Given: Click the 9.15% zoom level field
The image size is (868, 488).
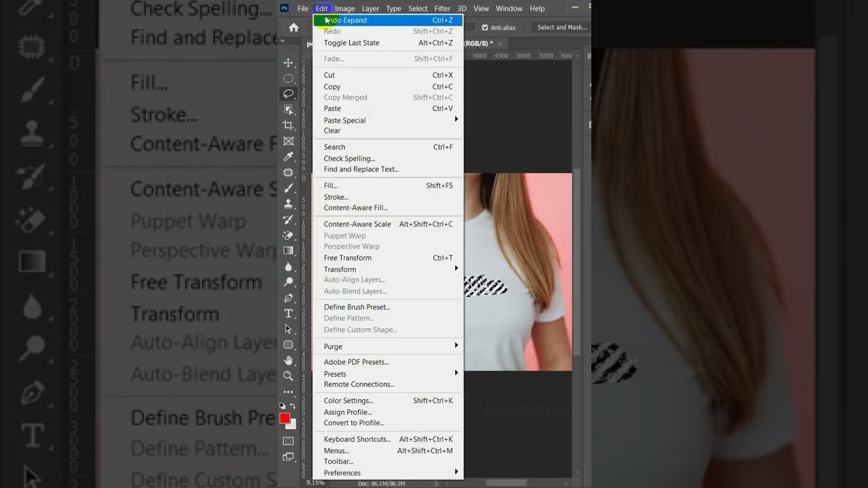Looking at the screenshot, I should tap(315, 483).
